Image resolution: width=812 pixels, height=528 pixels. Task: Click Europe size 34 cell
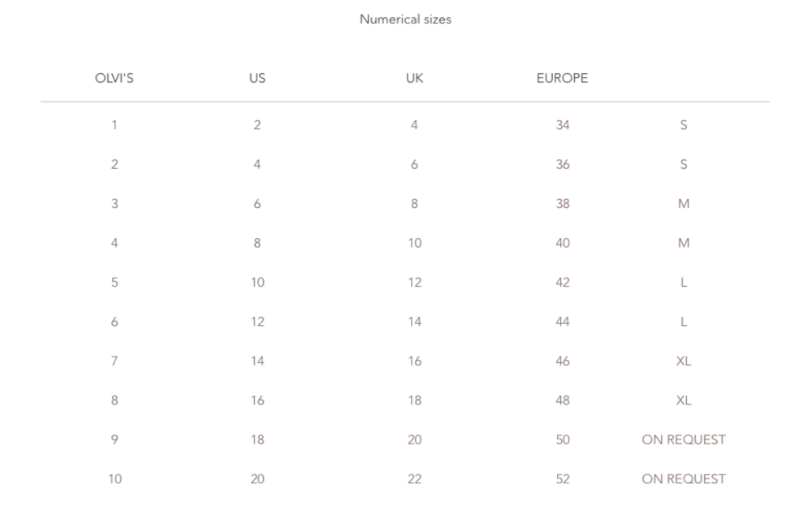pos(563,125)
